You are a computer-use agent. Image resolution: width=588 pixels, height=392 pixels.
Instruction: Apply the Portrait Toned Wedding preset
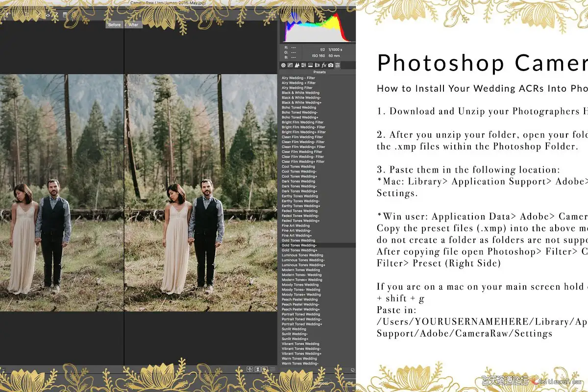point(301,314)
